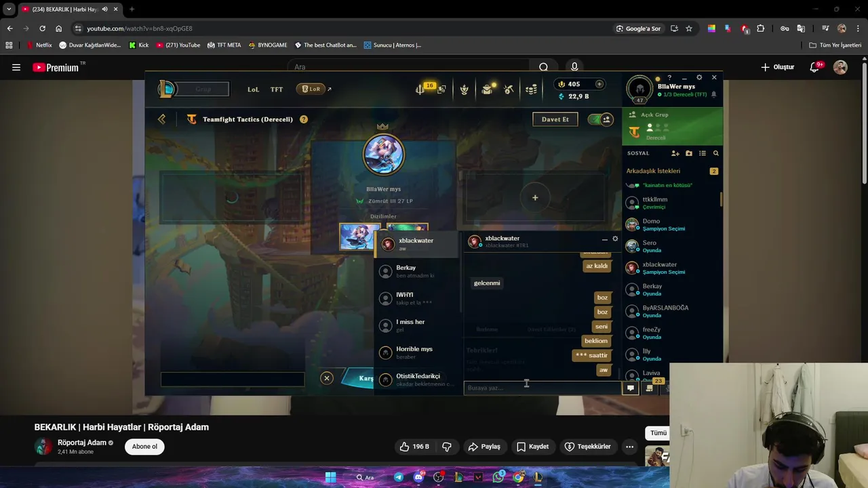Viewport: 868px width, 488px height.
Task: Open Berkay conversation in chat list
Action: pyautogui.click(x=417, y=271)
